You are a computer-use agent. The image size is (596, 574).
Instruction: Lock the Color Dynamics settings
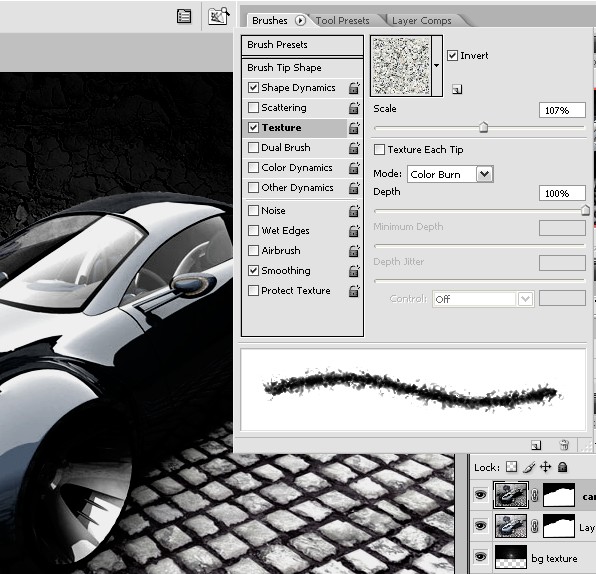pos(354,168)
